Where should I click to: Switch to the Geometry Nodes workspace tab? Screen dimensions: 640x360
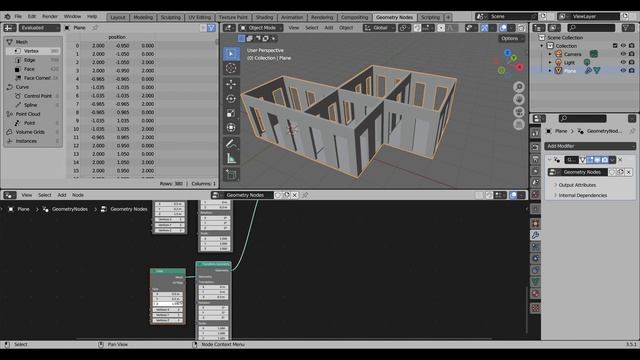pyautogui.click(x=394, y=18)
